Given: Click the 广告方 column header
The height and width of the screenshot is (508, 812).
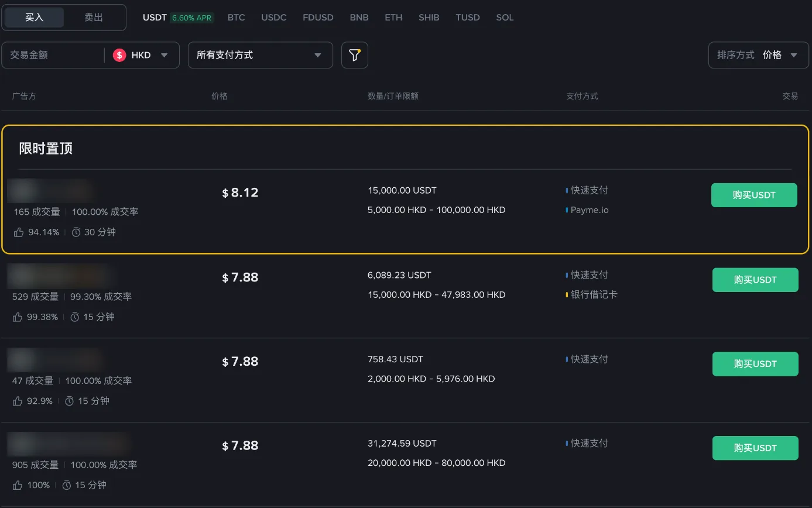Looking at the screenshot, I should pos(24,96).
